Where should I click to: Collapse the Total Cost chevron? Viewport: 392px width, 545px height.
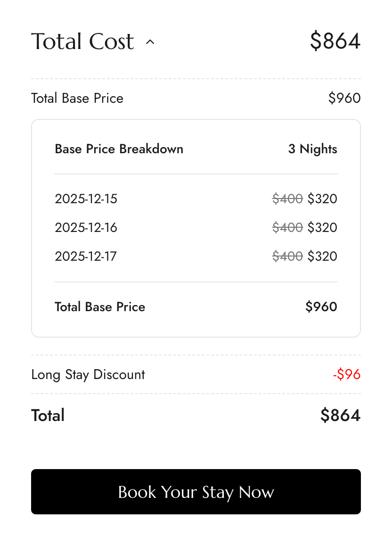(x=150, y=42)
